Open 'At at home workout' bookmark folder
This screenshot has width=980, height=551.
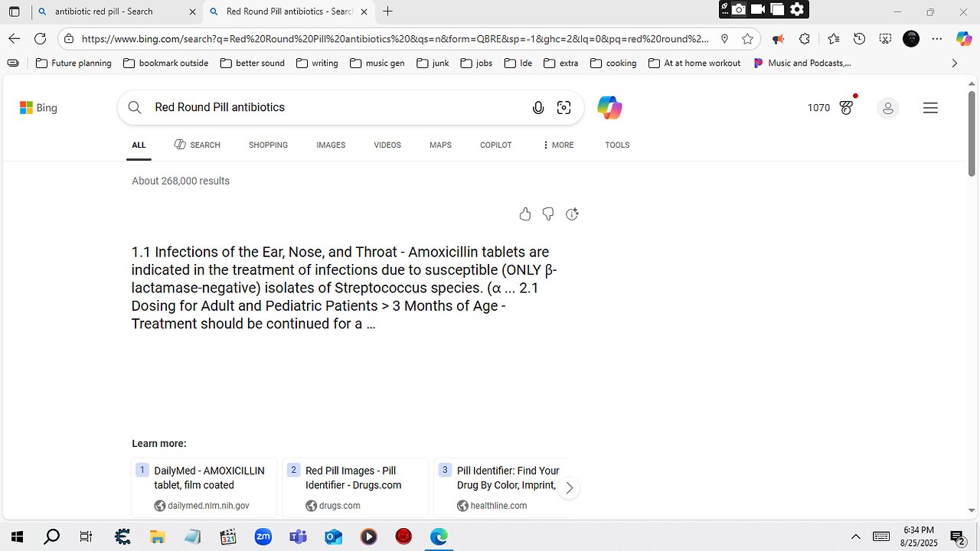[x=694, y=64]
